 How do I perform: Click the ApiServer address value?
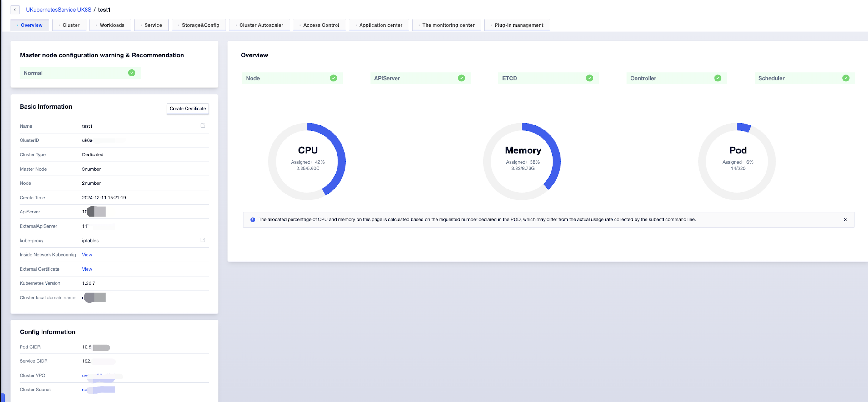94,211
